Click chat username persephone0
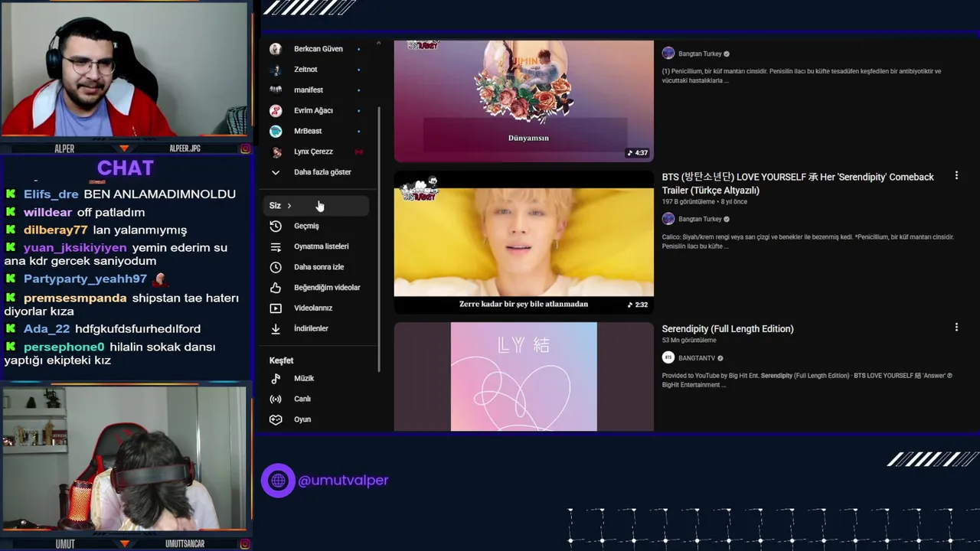Viewport: 980px width, 551px height. 64,347
